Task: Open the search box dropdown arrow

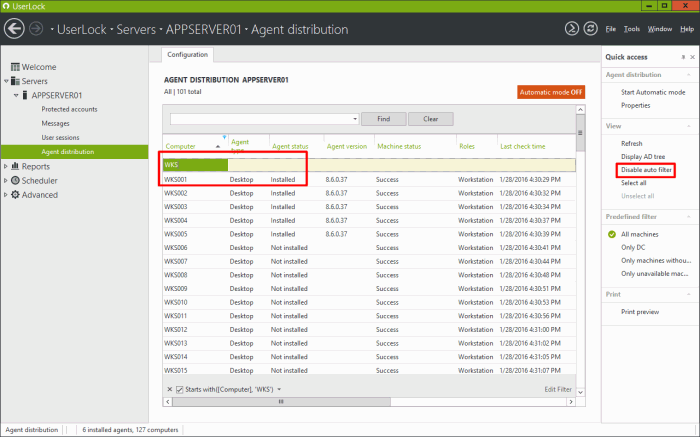Action: (355, 119)
